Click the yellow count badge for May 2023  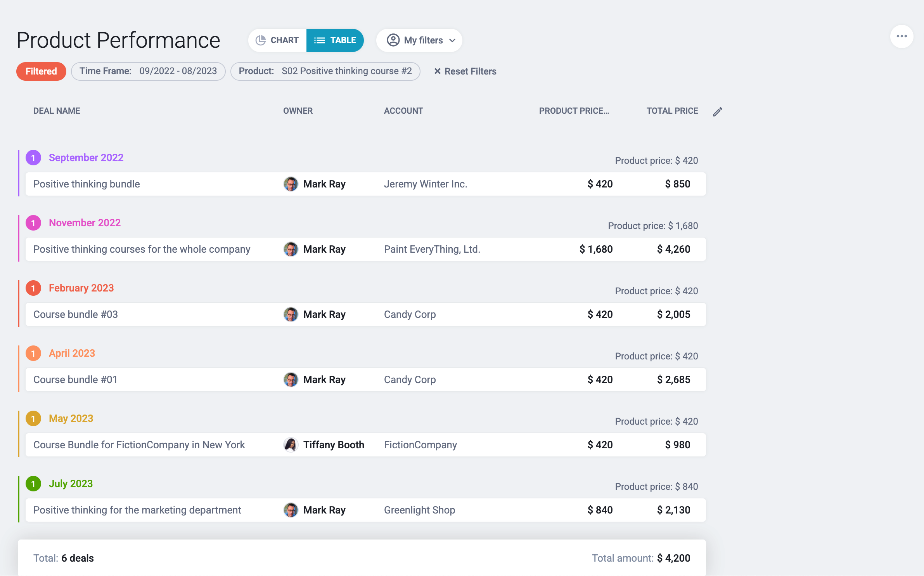pos(33,418)
